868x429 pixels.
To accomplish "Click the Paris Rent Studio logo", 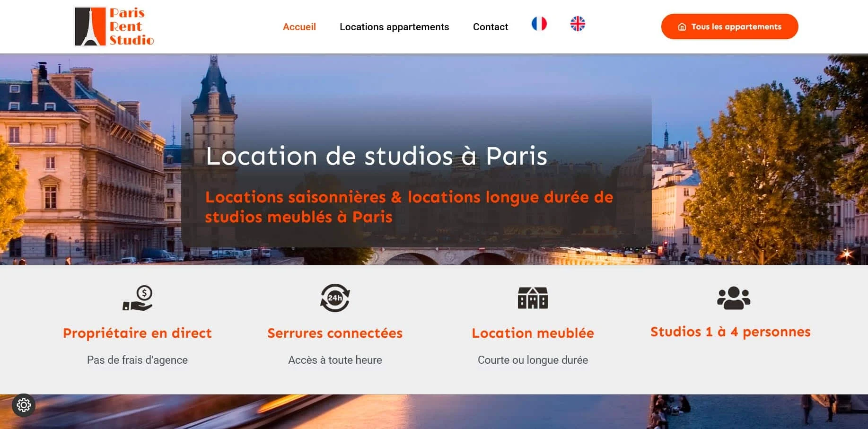I will (x=114, y=26).
